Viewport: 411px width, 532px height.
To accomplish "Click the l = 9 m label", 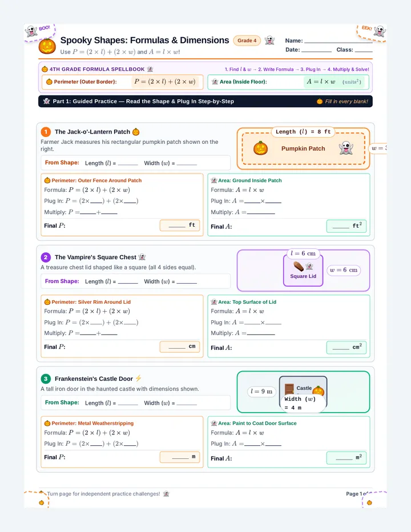I will tap(261, 391).
